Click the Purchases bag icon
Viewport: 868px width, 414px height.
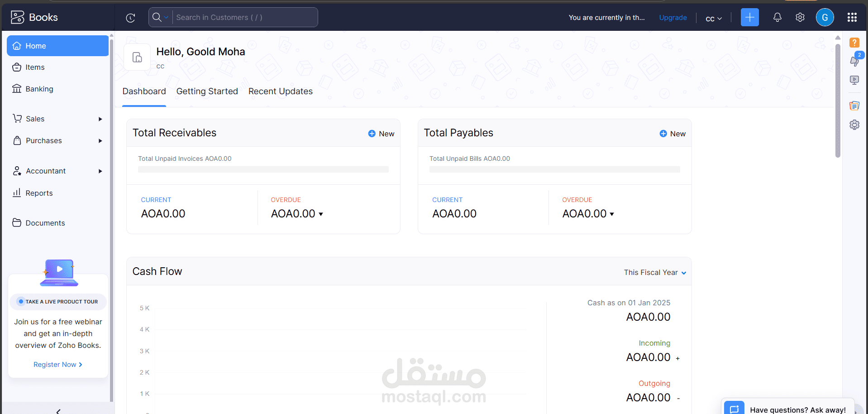17,140
